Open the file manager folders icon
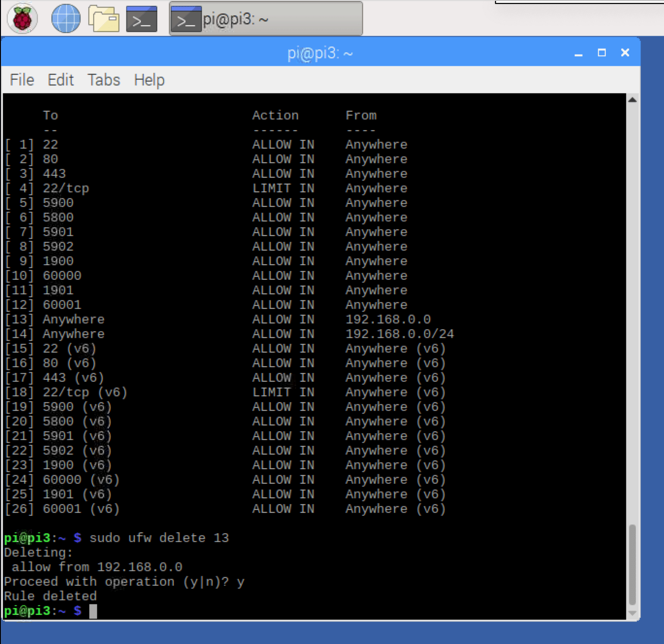 pos(104,19)
